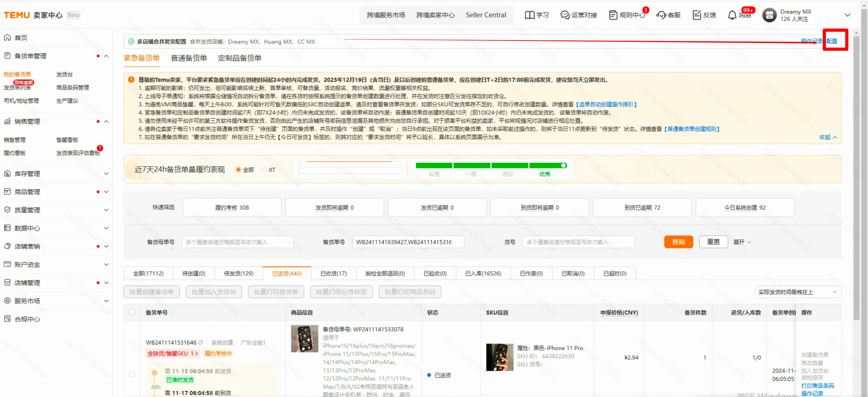The height and width of the screenshot is (397, 868).
Task: Click the orange 查询 button
Action: coord(678,242)
